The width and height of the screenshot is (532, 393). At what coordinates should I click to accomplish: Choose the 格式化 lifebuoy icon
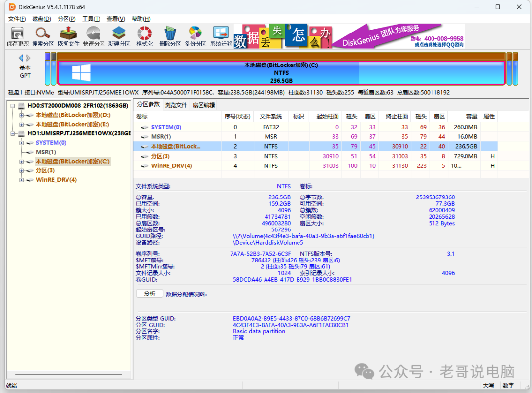(144, 36)
